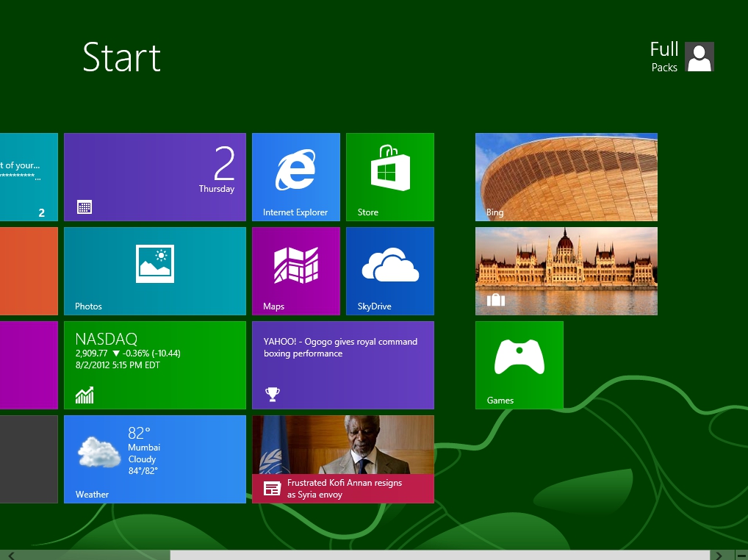Open the NASDAQ finance tile
The image size is (748, 560).
pyautogui.click(x=155, y=365)
